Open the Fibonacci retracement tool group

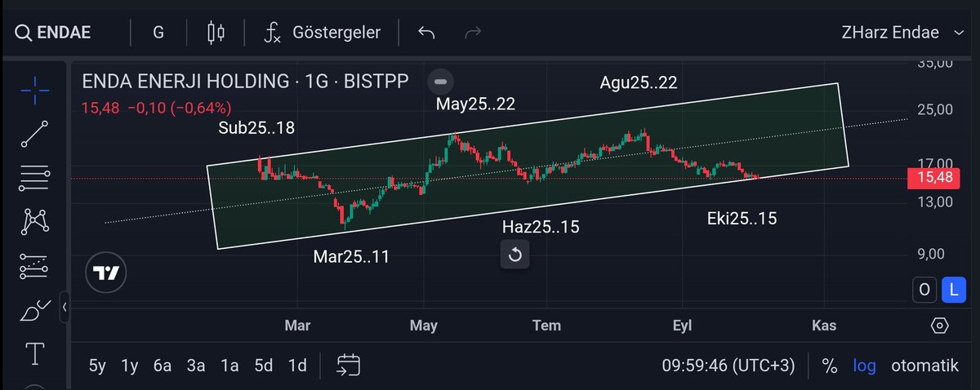(34, 177)
